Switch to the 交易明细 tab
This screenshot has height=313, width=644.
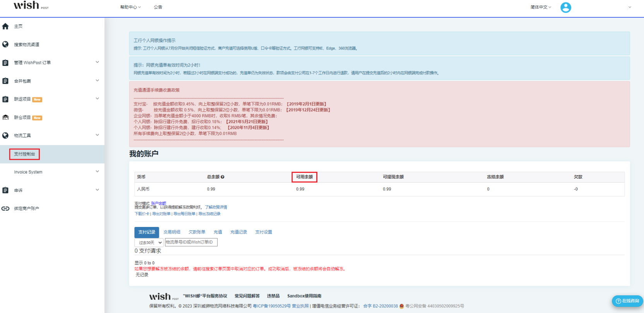[x=172, y=232]
